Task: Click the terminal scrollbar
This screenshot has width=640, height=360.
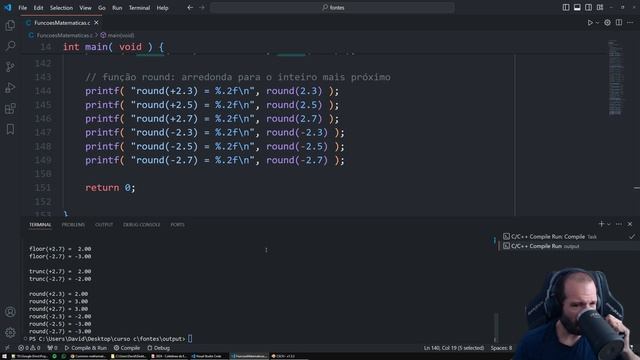Action: point(496,326)
